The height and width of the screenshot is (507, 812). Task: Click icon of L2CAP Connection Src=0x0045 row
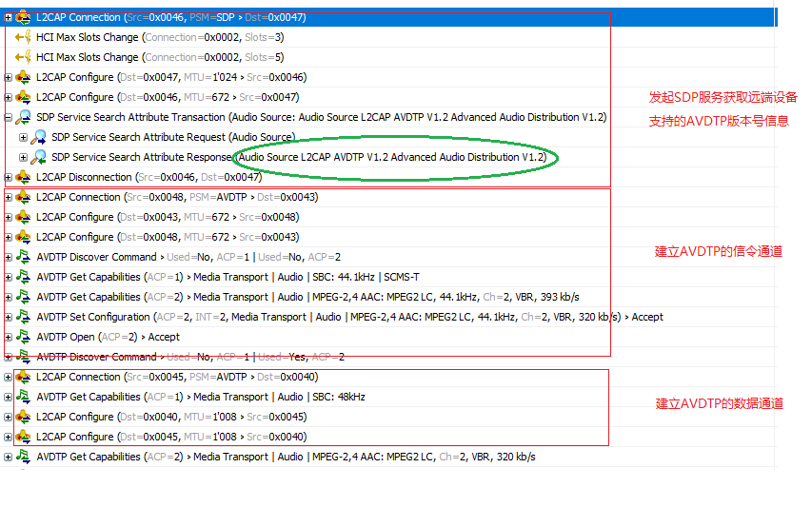coord(23,377)
